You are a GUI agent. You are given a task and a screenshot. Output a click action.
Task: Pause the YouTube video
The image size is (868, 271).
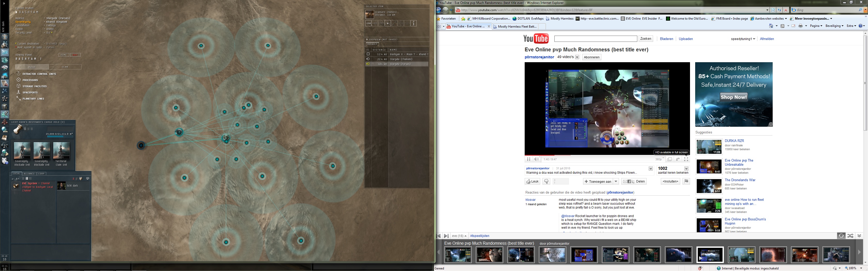click(528, 159)
